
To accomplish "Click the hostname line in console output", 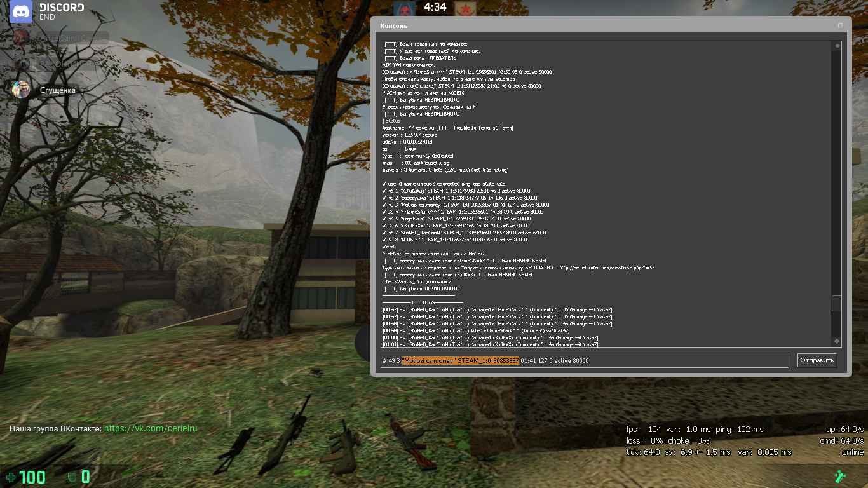I will point(448,128).
